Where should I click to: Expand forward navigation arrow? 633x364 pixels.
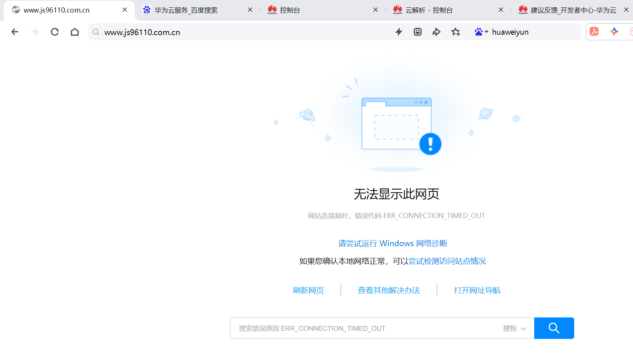[x=34, y=32]
